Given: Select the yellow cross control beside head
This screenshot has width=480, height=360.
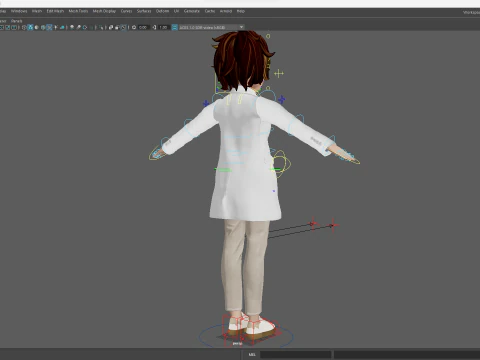Looking at the screenshot, I should tap(279, 73).
